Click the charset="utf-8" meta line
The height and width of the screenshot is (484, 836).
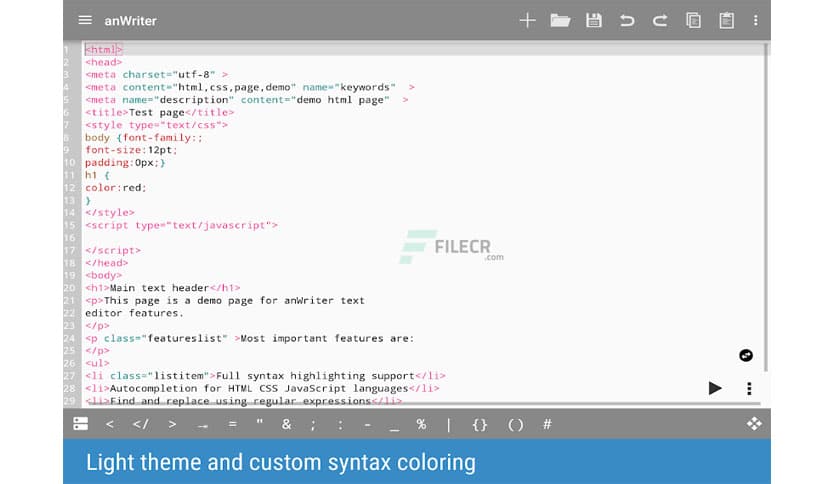[x=156, y=75]
